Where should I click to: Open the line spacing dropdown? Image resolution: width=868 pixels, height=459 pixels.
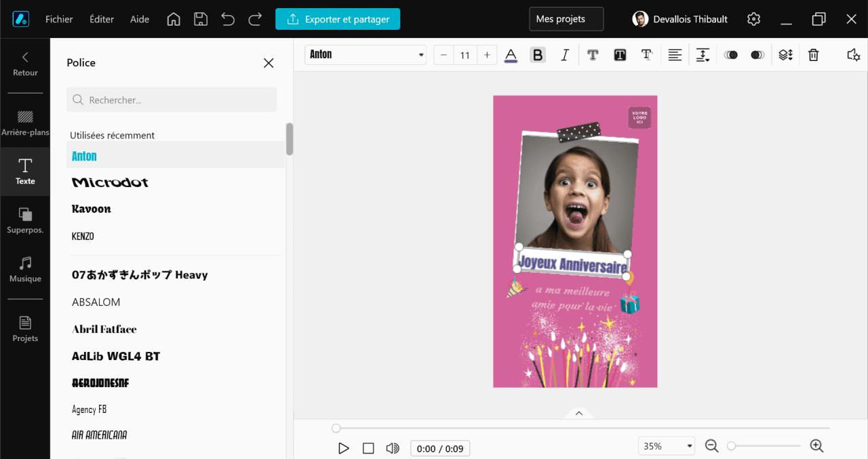(703, 54)
